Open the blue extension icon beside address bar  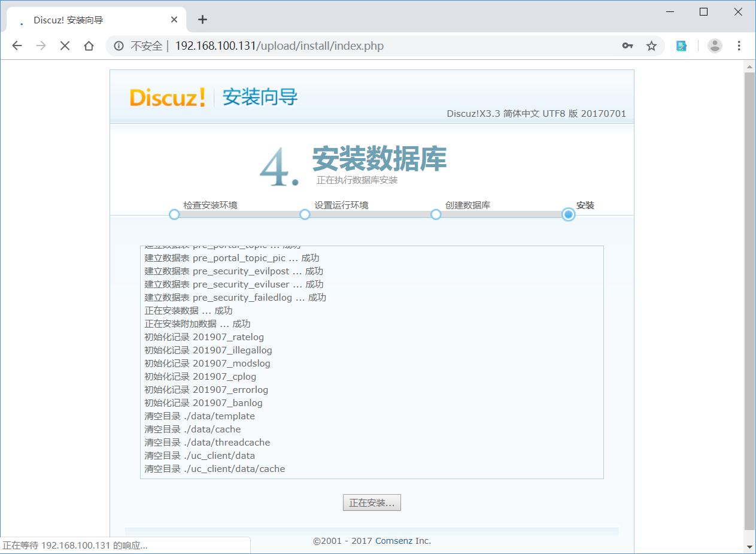coord(681,46)
